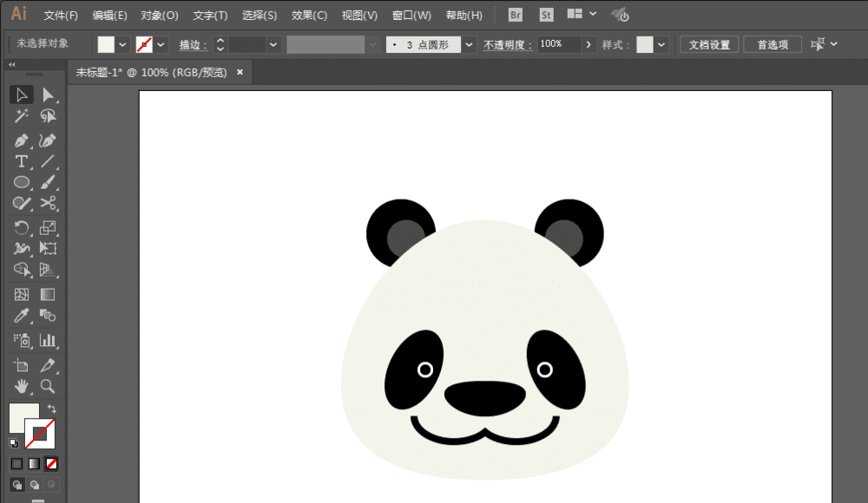Expand the 3 点圆形 brush dropdown
Viewport: 868px width, 503px height.
point(470,44)
